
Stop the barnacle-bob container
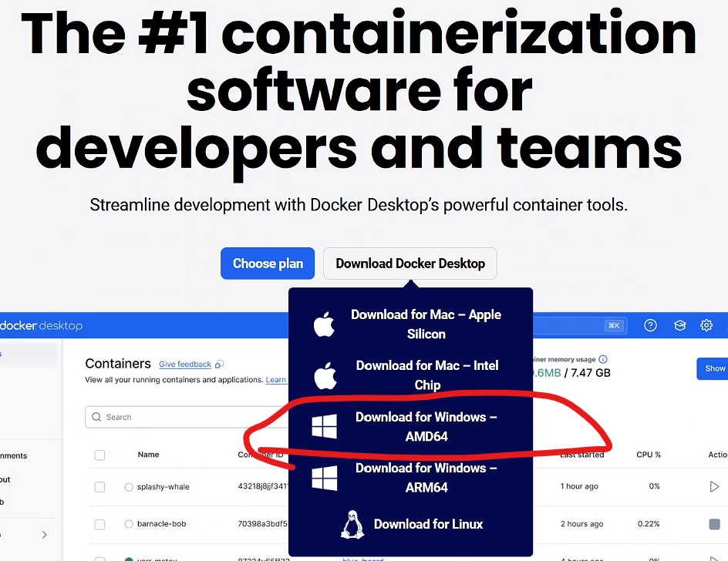715,524
